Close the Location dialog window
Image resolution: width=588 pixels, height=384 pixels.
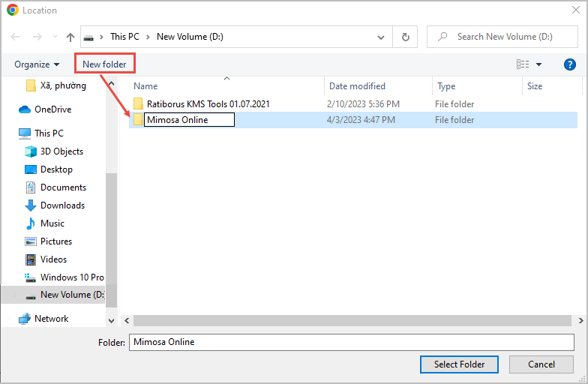(576, 10)
